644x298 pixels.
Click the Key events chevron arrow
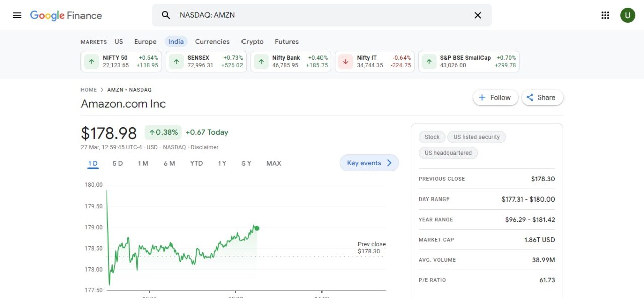pyautogui.click(x=389, y=163)
